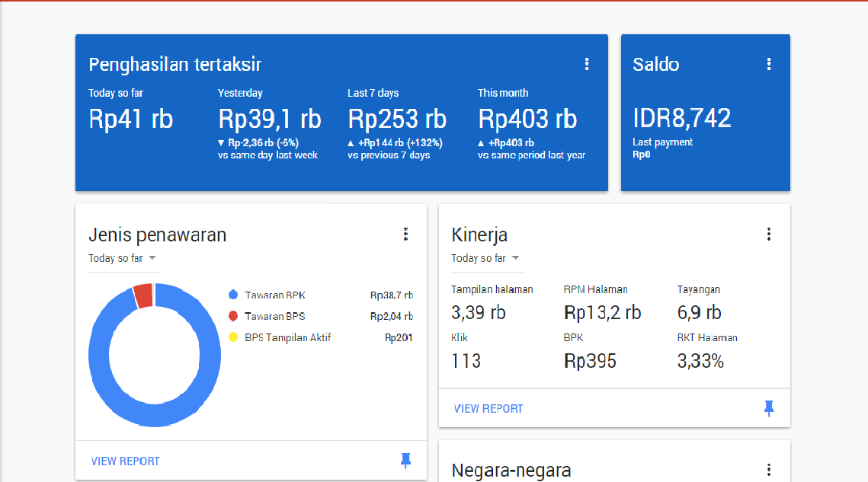Click red legend dot for Tawaran BPS
This screenshot has width=868, height=482.
click(x=233, y=316)
